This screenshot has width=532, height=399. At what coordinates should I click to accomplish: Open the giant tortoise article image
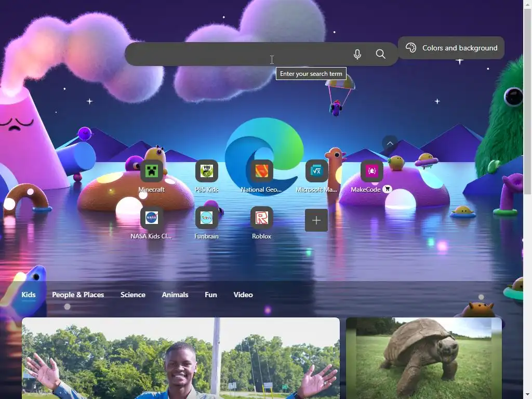[x=424, y=358]
